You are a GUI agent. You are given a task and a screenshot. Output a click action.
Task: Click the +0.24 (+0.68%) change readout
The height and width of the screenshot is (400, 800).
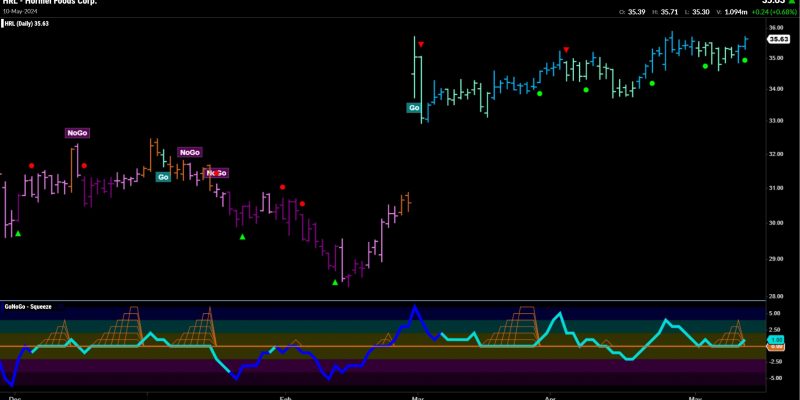774,12
